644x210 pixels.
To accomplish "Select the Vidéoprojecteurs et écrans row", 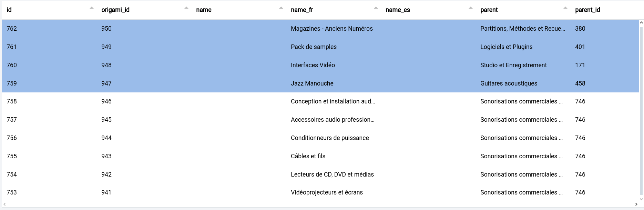I will (327, 192).
